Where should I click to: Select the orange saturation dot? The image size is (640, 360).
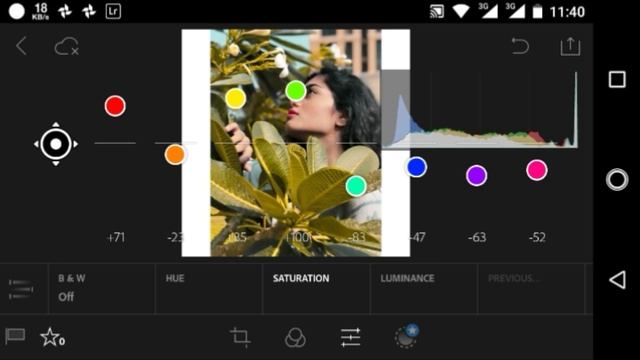pyautogui.click(x=175, y=155)
